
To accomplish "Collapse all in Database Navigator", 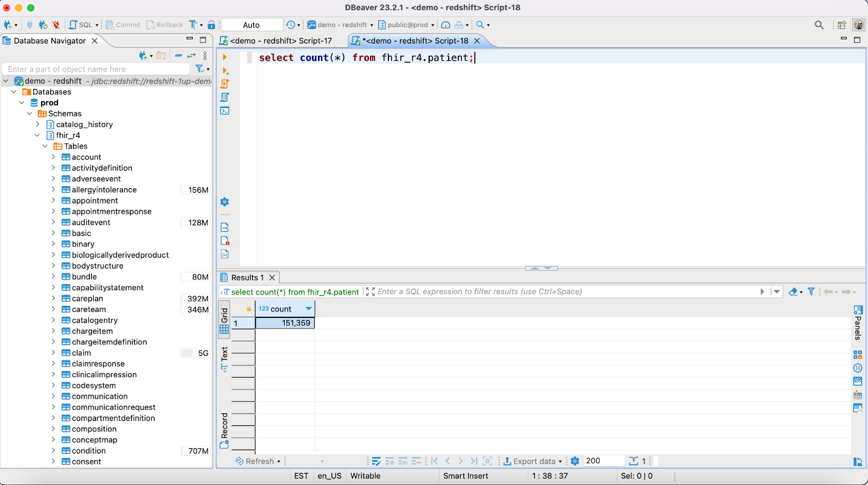I will pyautogui.click(x=178, y=55).
